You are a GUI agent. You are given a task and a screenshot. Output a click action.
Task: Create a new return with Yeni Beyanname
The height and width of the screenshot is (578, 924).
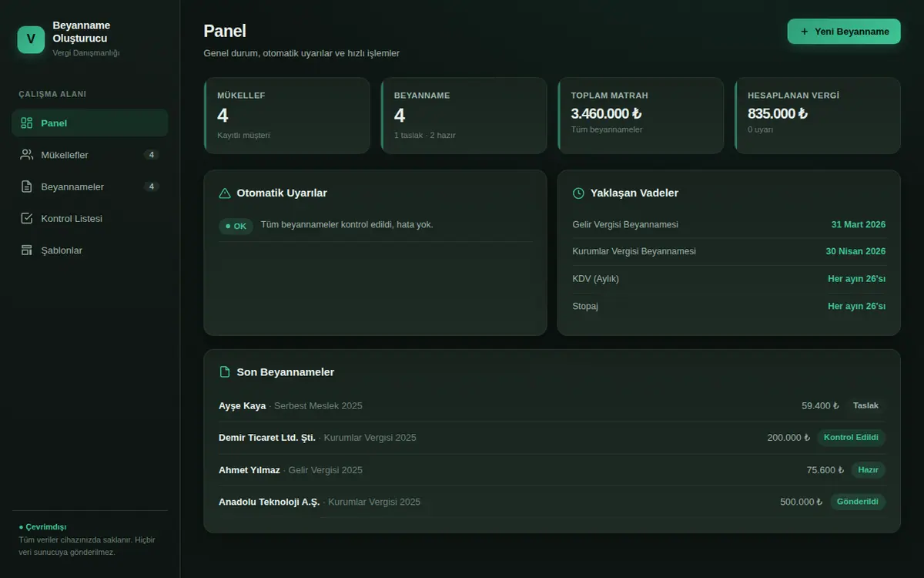click(844, 32)
